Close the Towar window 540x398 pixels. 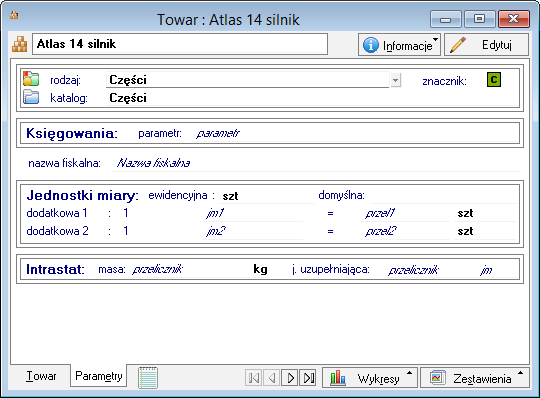pos(513,19)
